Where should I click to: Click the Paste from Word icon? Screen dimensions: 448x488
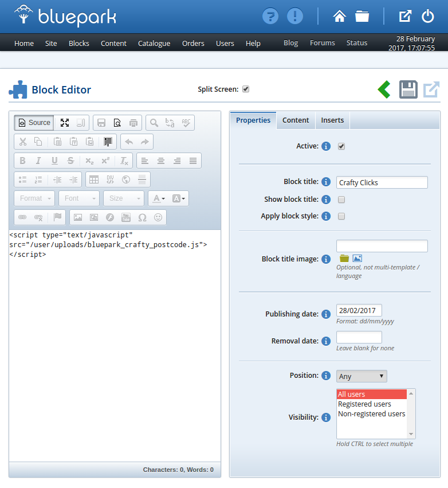(90, 142)
